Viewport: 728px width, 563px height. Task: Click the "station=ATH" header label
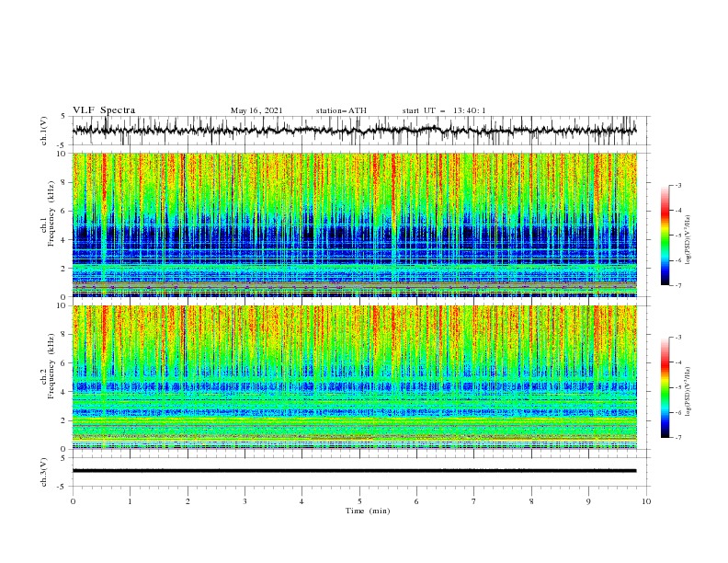point(341,110)
